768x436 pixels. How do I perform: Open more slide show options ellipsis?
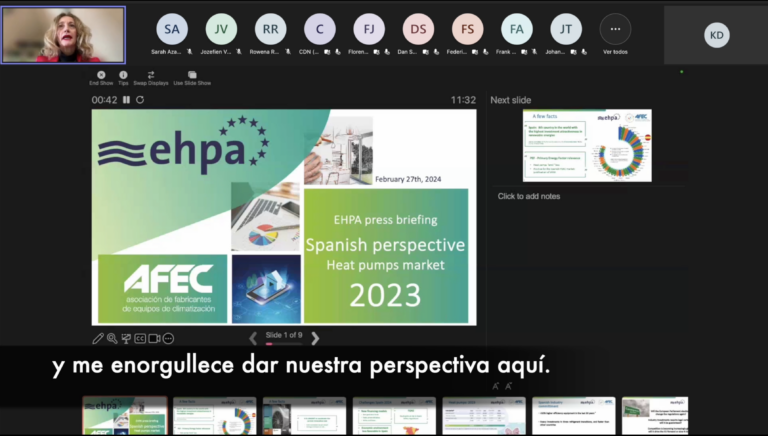pyautogui.click(x=168, y=339)
